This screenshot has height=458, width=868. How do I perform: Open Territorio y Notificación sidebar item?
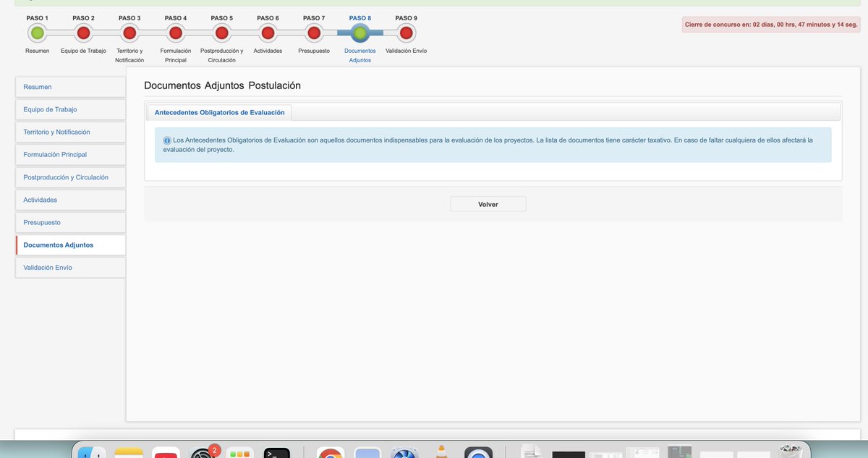pos(70,132)
